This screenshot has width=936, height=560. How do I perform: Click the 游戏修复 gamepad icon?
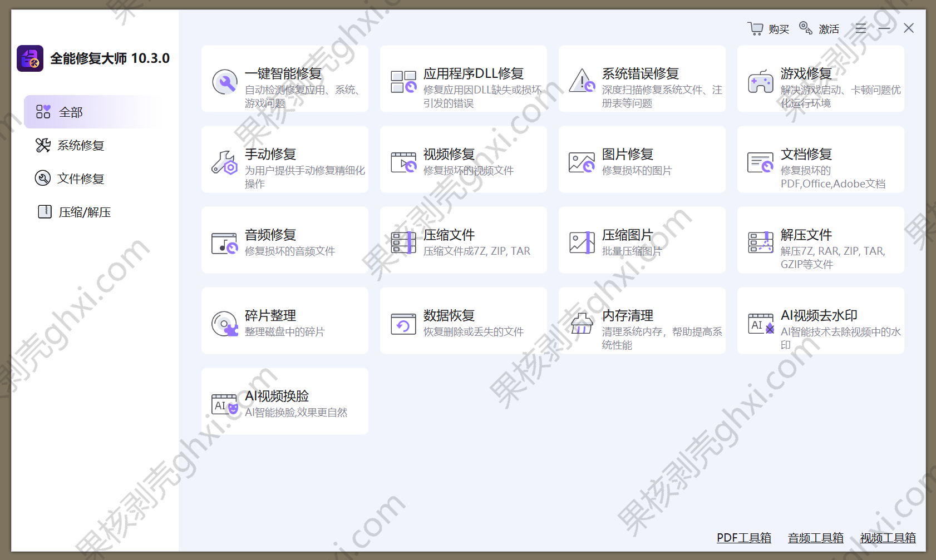pyautogui.click(x=761, y=82)
